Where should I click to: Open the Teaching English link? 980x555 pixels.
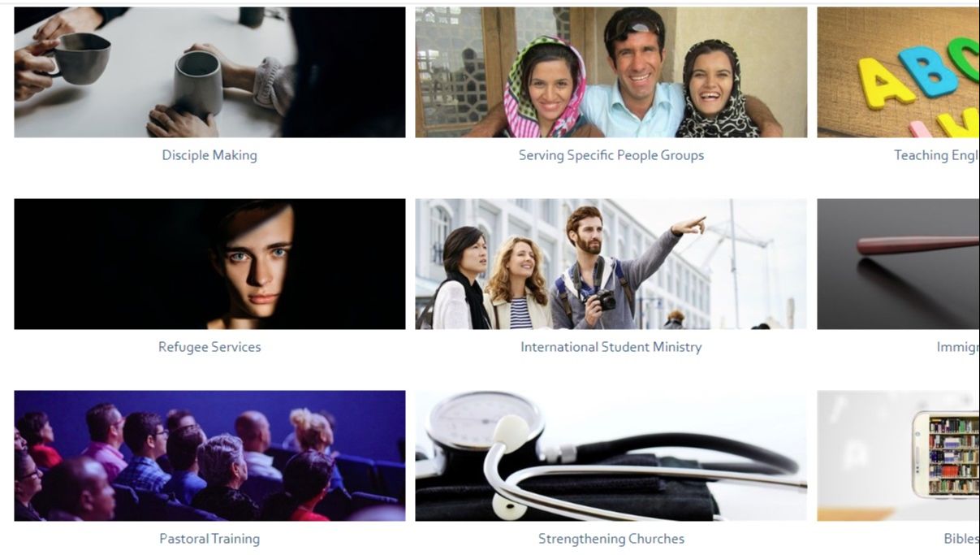tap(936, 155)
